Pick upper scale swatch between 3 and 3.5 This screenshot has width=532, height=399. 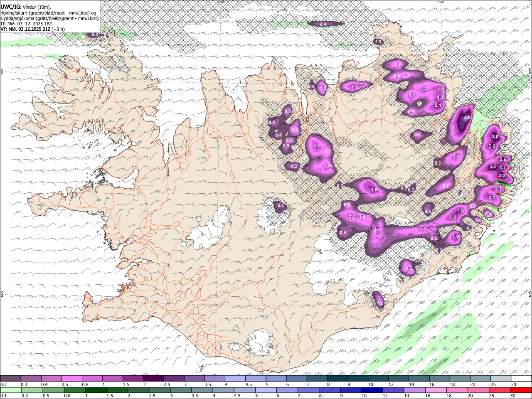[194, 379]
